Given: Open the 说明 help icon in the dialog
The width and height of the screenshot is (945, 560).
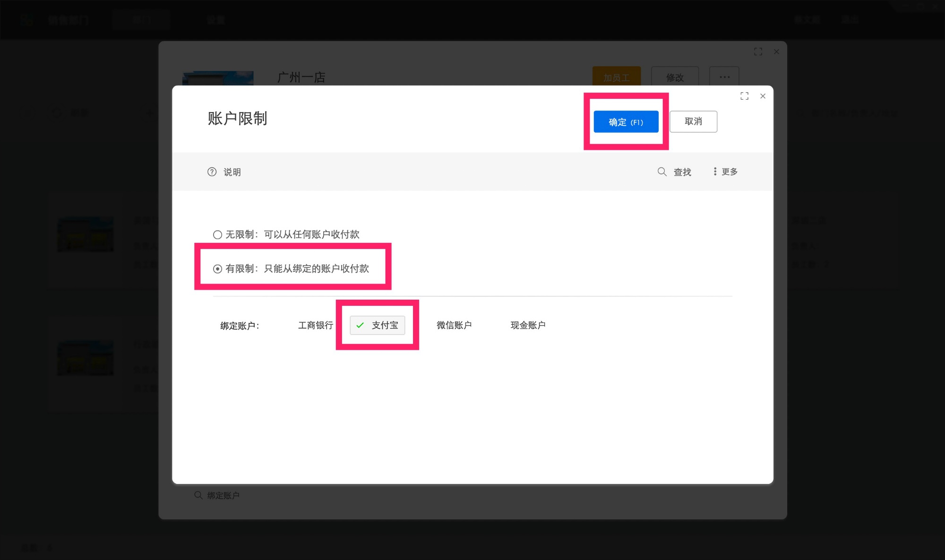Looking at the screenshot, I should (x=212, y=172).
